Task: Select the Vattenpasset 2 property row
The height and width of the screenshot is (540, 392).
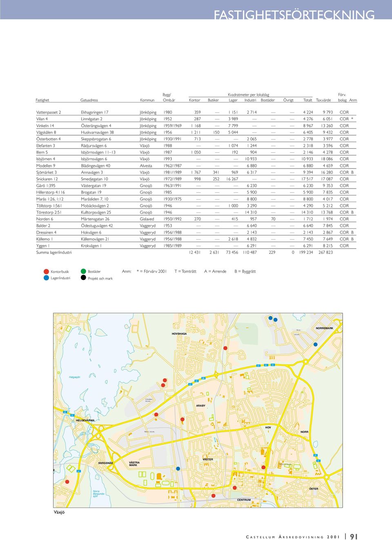Action: [x=196, y=112]
